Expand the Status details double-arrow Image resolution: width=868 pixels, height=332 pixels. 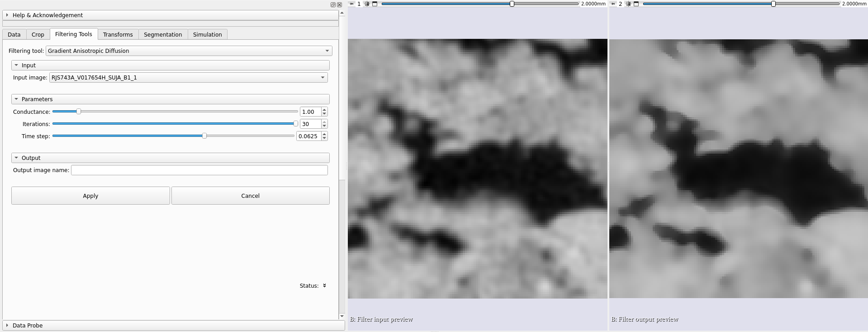coord(324,285)
